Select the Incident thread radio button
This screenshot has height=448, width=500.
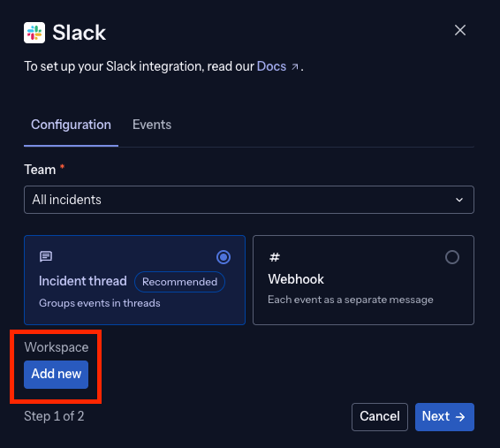tap(223, 257)
